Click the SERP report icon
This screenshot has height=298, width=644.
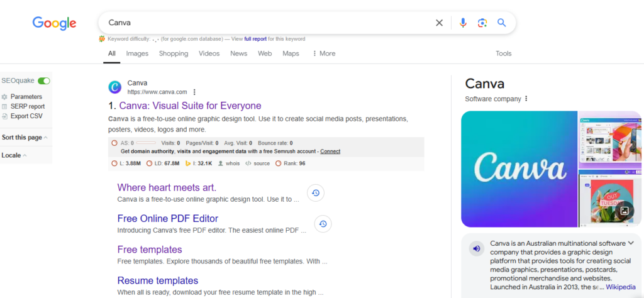pos(4,106)
